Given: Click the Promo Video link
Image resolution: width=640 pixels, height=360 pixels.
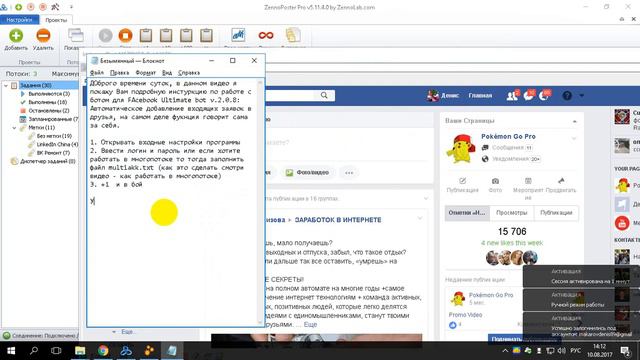Looking at the screenshot, I should pyautogui.click(x=465, y=315).
